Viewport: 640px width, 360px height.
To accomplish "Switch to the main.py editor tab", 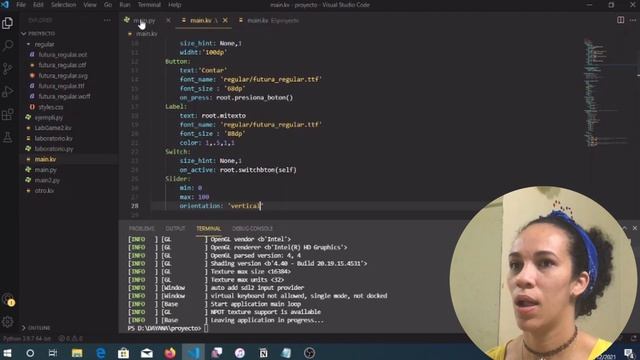I will coord(144,20).
